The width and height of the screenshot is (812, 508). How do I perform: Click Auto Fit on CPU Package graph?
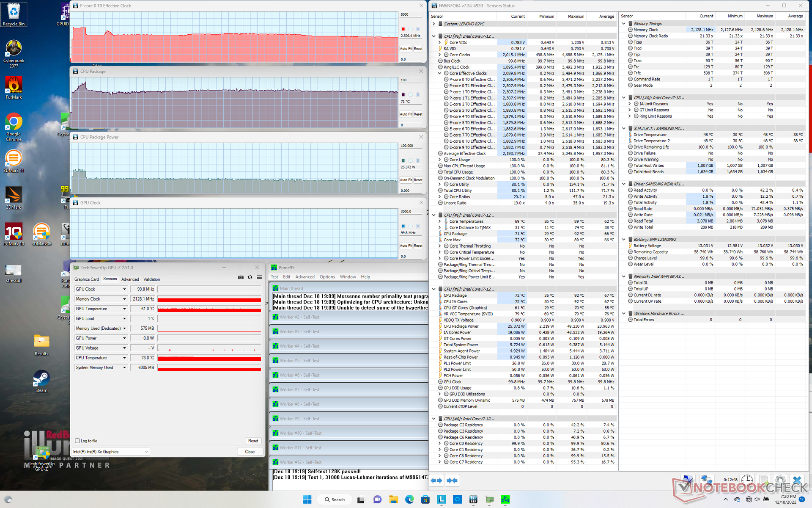coord(406,114)
